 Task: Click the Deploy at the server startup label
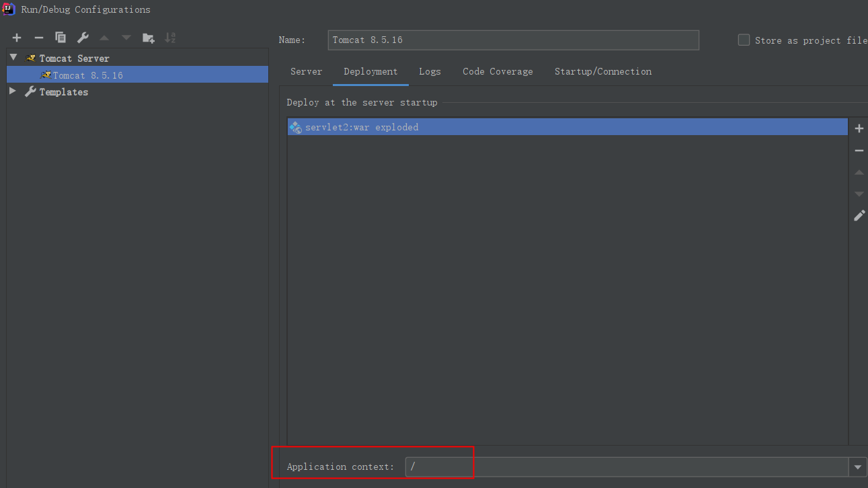click(362, 102)
